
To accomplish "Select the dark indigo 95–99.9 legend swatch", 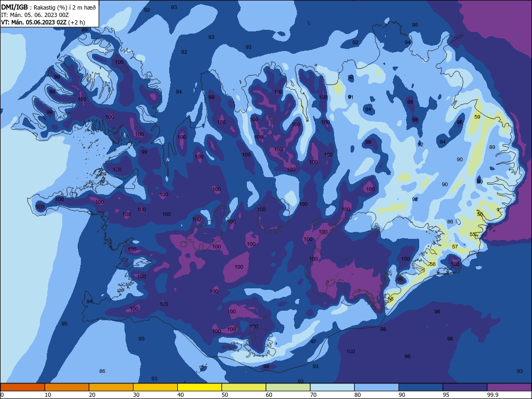I will (x=465, y=387).
